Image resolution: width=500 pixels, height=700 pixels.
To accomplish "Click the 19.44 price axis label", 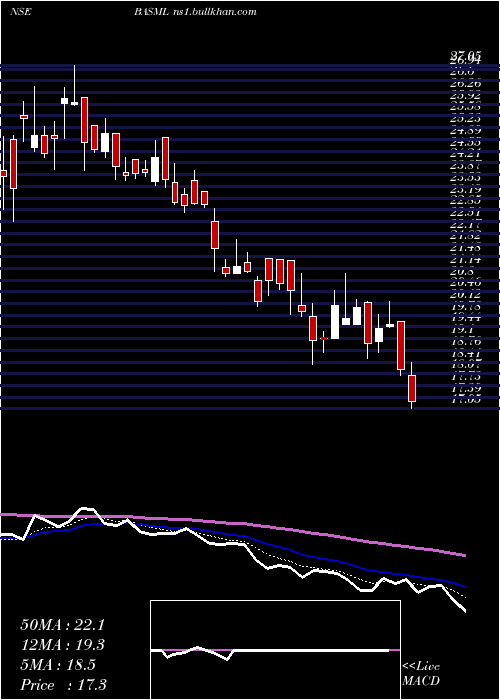I will (x=466, y=318).
